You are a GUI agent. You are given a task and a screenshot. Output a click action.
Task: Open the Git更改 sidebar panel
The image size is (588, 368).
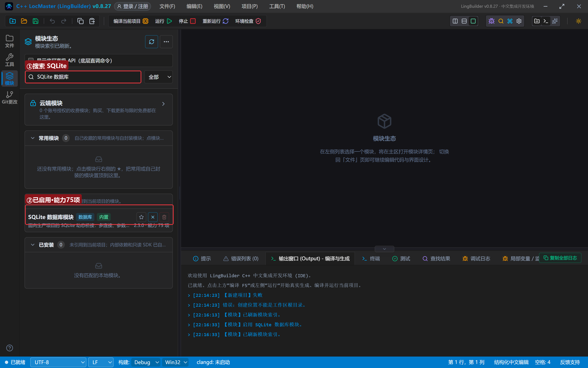[9, 97]
